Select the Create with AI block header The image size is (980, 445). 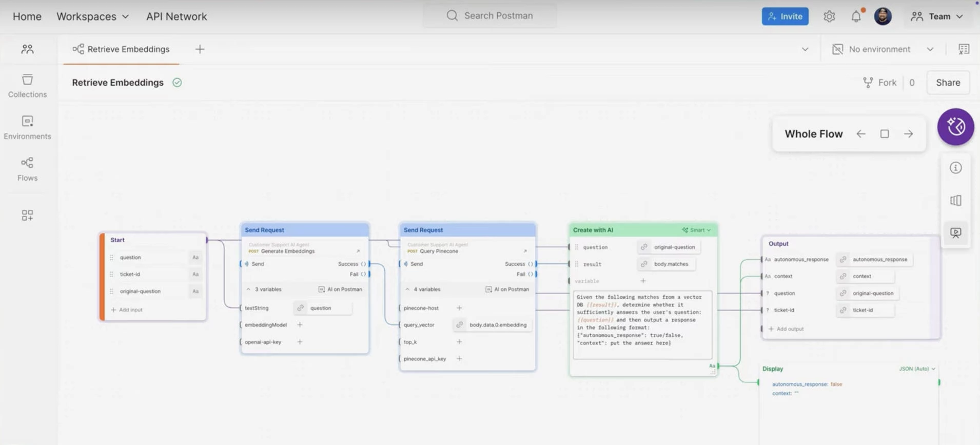(643, 230)
